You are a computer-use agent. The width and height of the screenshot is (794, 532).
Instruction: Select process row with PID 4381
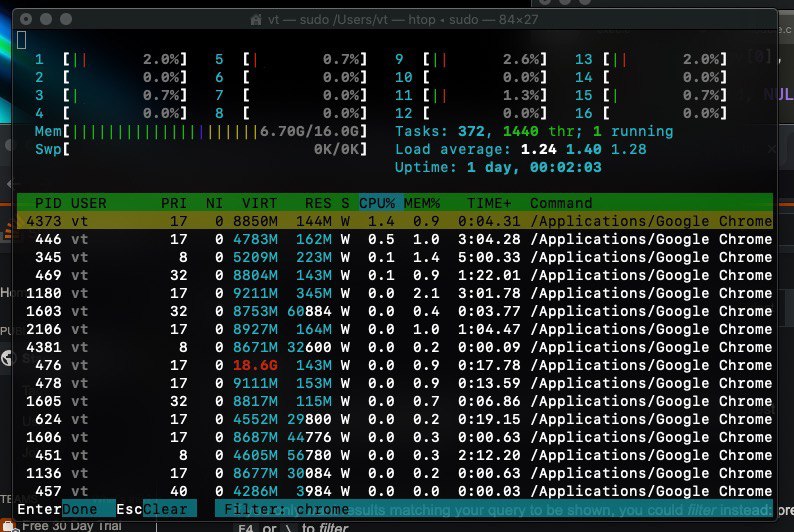[x=395, y=347]
